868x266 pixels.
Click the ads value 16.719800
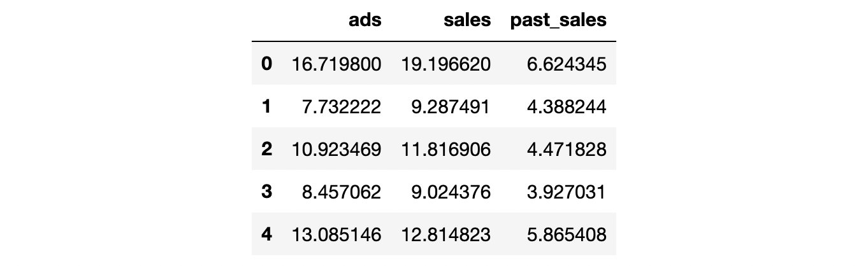click(336, 64)
